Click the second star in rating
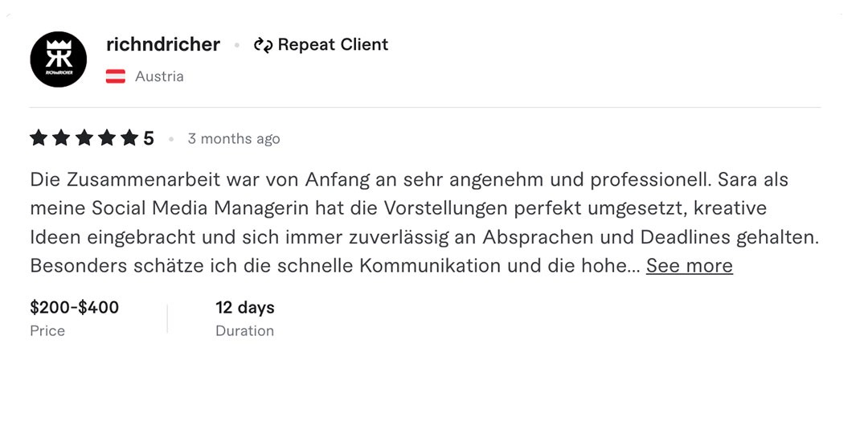868x434 pixels. (61, 138)
